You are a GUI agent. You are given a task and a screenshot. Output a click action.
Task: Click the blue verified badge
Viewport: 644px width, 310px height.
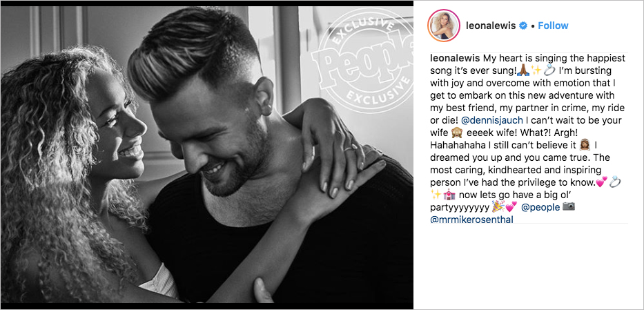[x=523, y=26]
